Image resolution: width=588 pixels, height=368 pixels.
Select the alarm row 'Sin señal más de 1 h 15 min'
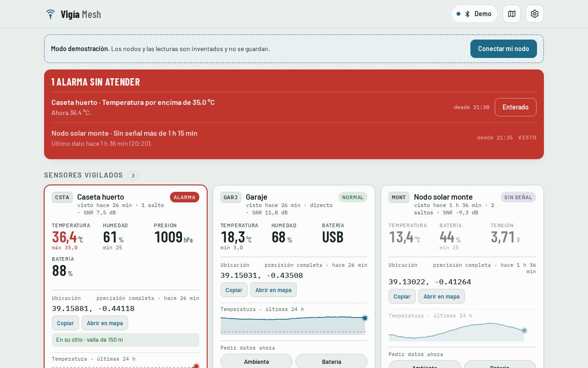click(294, 138)
